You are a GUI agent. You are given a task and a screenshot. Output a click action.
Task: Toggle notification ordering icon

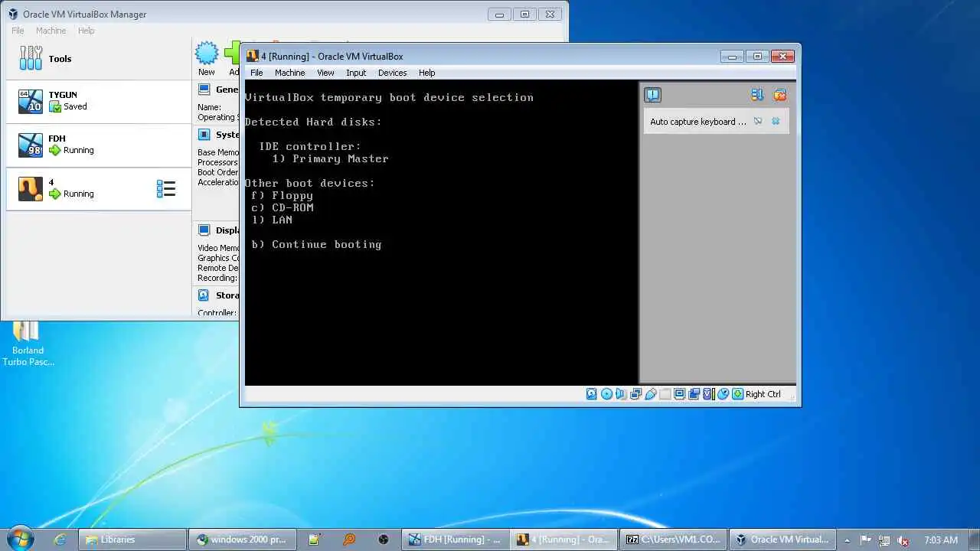(757, 95)
